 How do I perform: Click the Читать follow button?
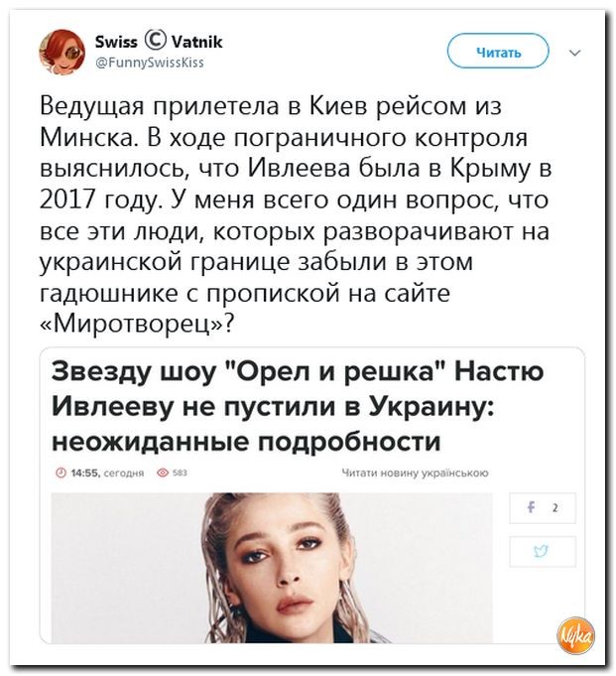click(498, 51)
